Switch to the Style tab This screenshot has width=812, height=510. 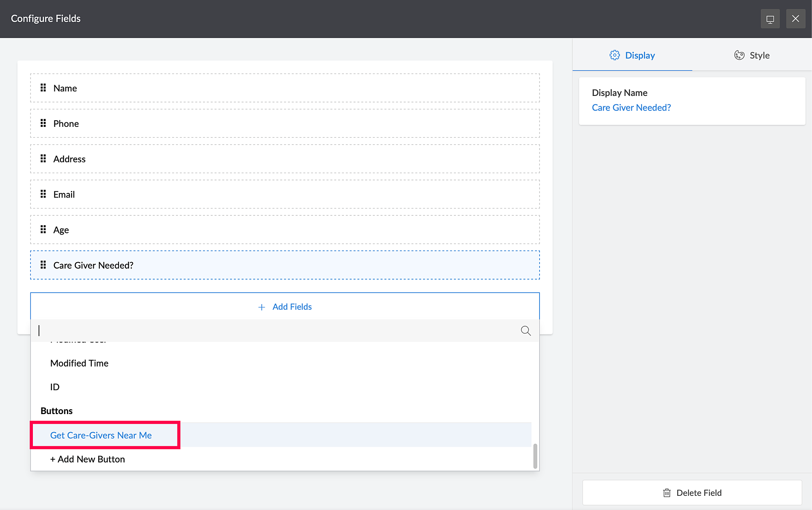(752, 55)
